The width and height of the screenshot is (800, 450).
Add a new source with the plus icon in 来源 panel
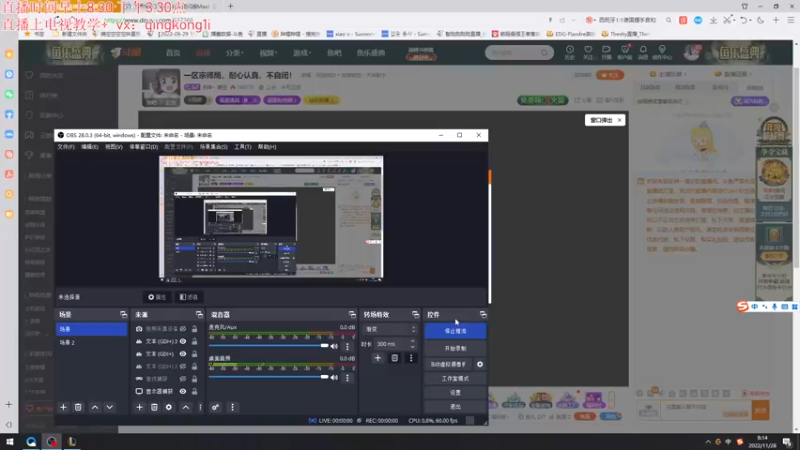[139, 407]
